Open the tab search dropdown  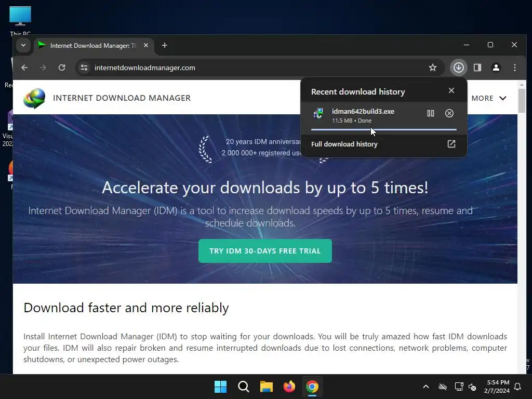(23, 45)
